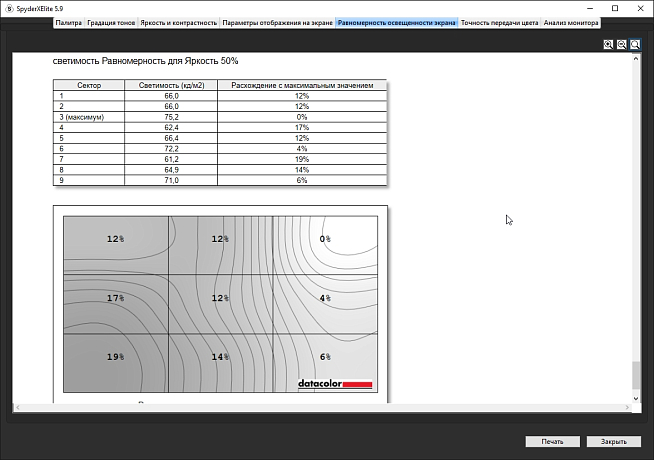Click the vertical scrollbar thumb
This screenshot has width=654, height=460.
pyautogui.click(x=635, y=374)
